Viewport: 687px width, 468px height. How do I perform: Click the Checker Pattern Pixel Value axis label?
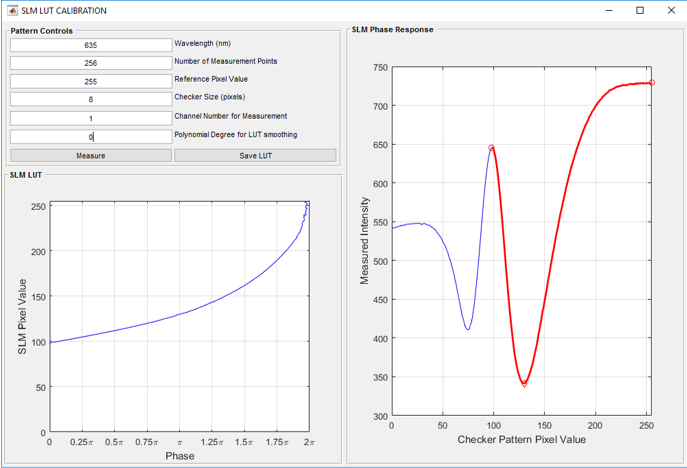(521, 440)
